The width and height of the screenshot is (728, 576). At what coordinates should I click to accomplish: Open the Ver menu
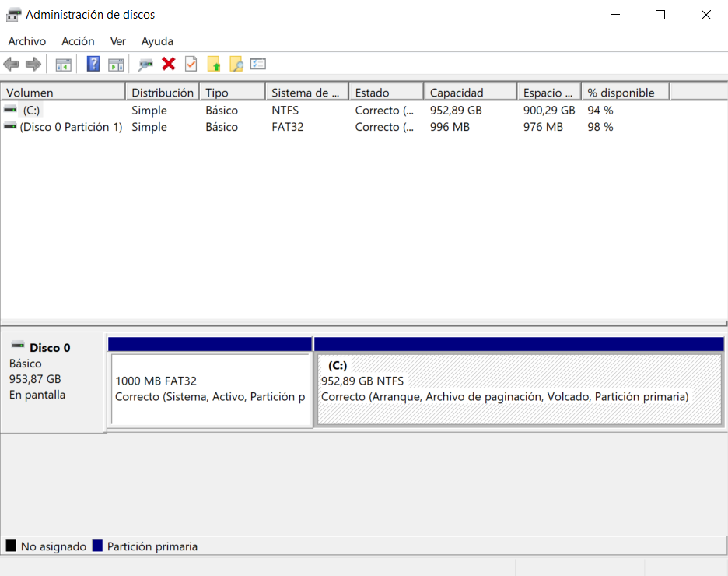(118, 41)
